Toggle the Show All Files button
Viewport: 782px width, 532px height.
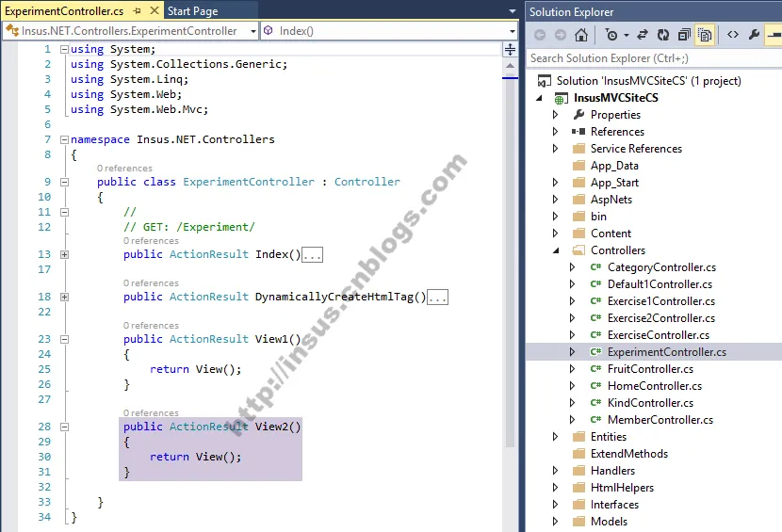[703, 35]
